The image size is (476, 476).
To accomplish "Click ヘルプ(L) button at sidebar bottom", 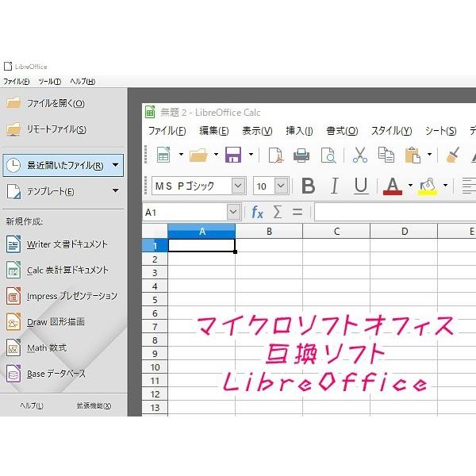I will click(x=32, y=405).
